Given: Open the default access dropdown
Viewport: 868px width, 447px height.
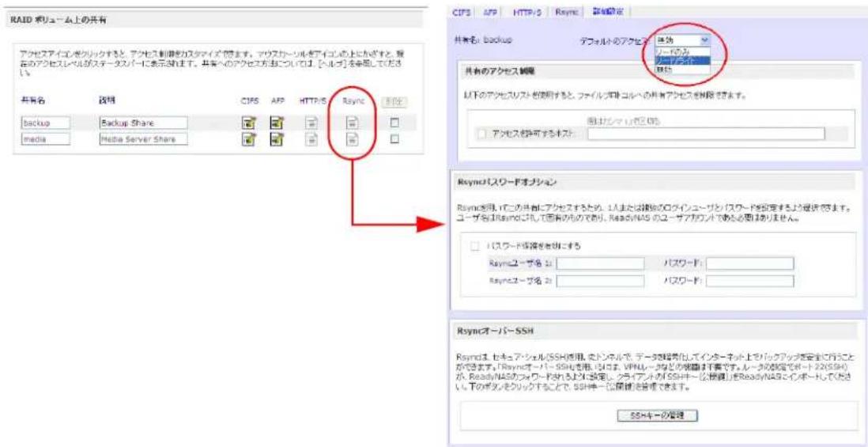Looking at the screenshot, I should (681, 40).
